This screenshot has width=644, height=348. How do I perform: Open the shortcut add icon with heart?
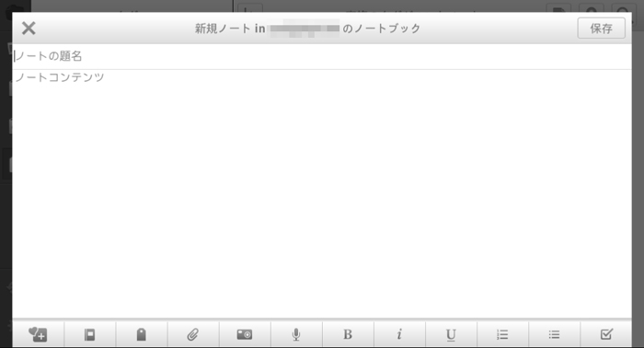coord(38,334)
